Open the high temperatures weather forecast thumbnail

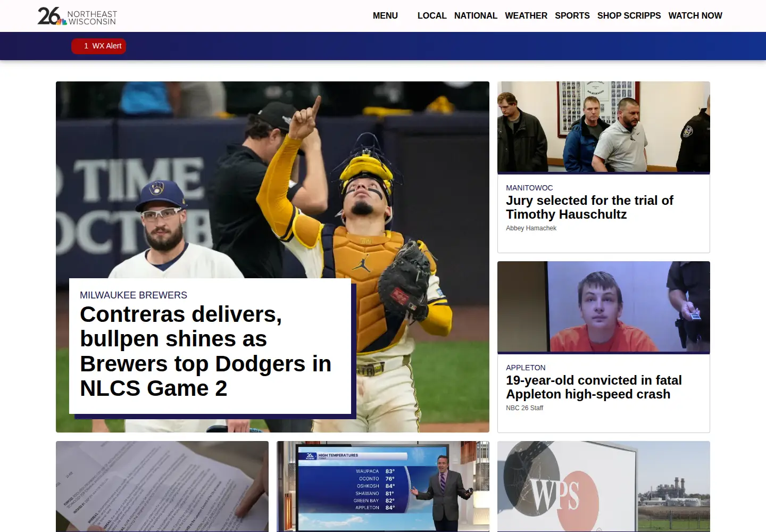(x=383, y=486)
